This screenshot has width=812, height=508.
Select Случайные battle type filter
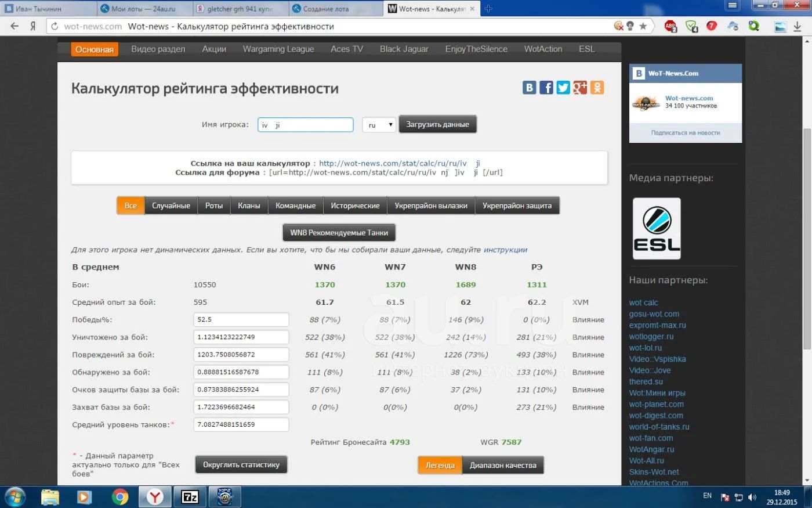(x=171, y=206)
